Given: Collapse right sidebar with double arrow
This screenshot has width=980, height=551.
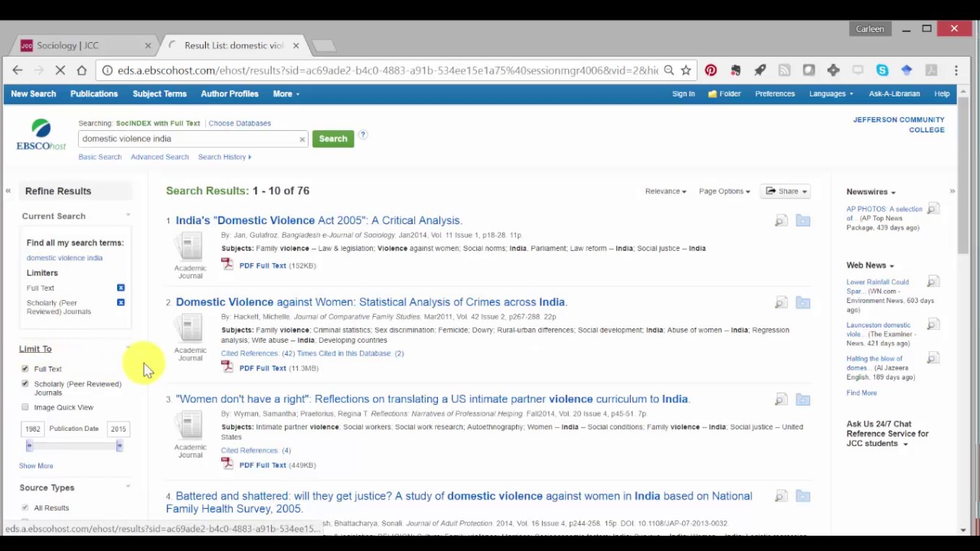Looking at the screenshot, I should click(x=952, y=191).
